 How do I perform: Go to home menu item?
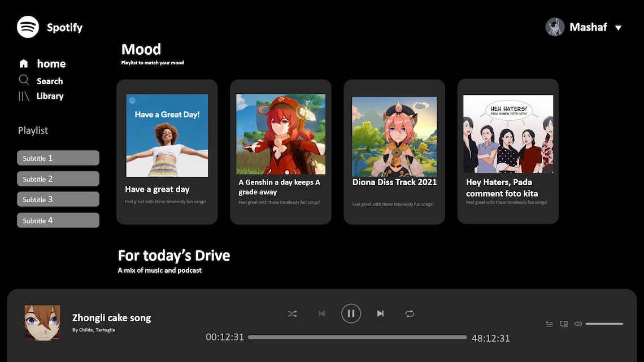pos(51,64)
